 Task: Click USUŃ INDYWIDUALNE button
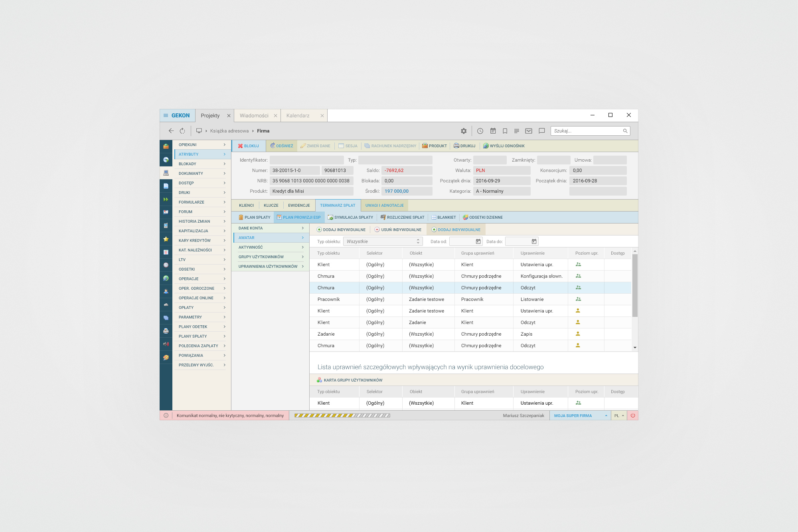[398, 230]
